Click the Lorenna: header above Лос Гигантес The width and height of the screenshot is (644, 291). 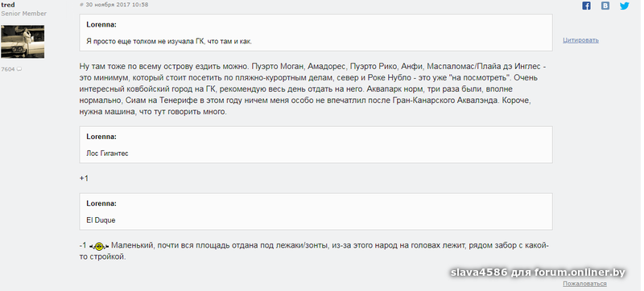point(101,137)
